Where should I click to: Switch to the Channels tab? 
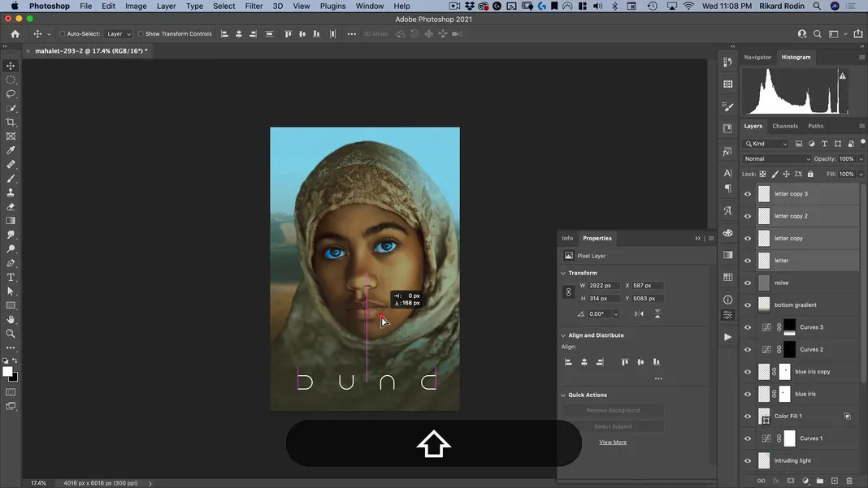[785, 126]
